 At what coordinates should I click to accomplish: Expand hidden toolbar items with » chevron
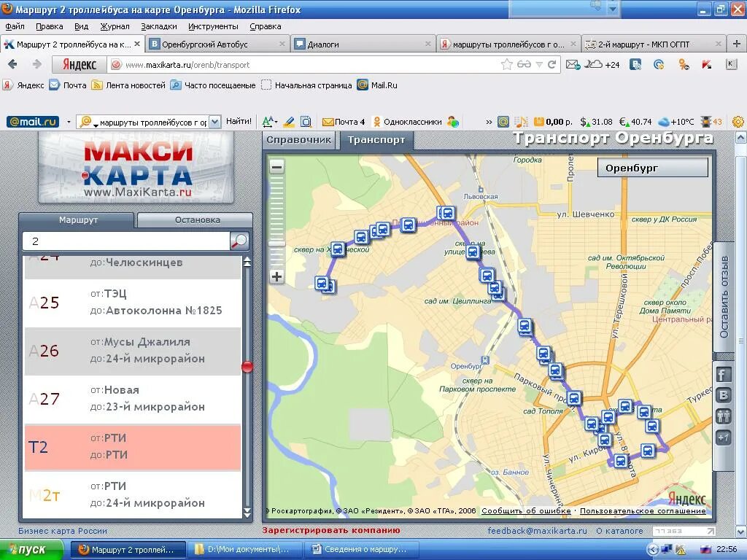click(x=489, y=122)
